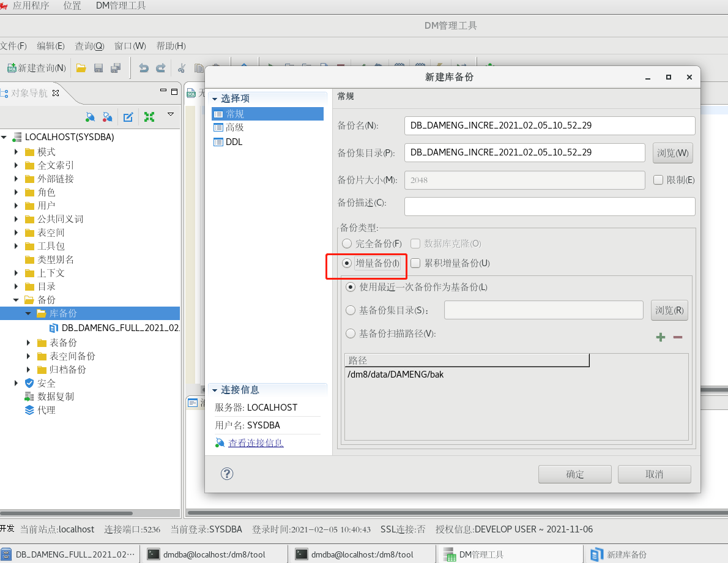
Task: Collapse the 备份 tree node
Action: tap(17, 300)
